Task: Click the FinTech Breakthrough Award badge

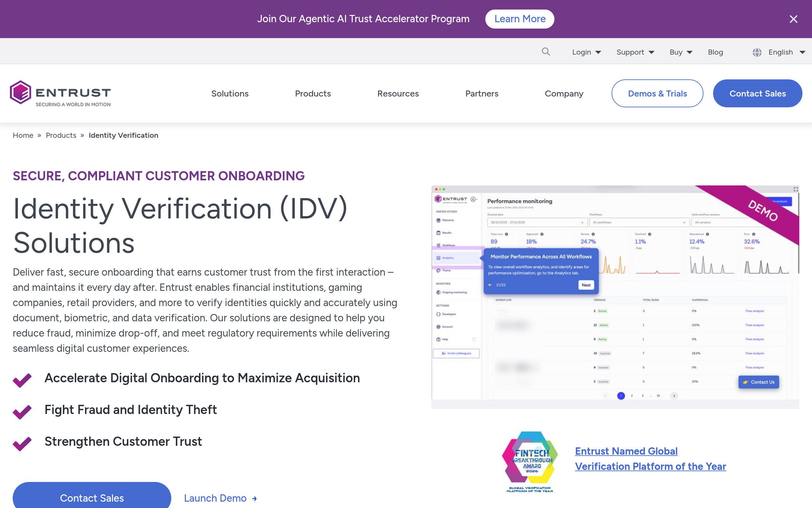Action: coord(530,462)
